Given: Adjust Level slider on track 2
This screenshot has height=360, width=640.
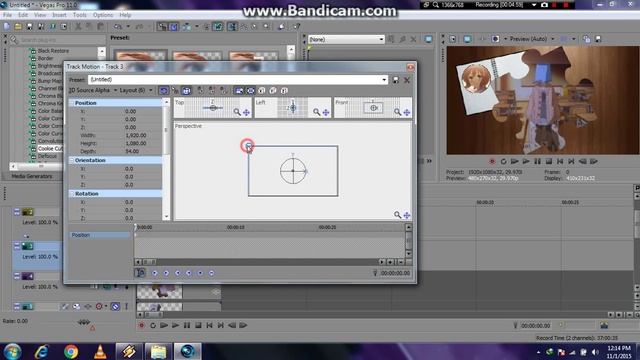Looking at the screenshot, I should coord(40,222).
